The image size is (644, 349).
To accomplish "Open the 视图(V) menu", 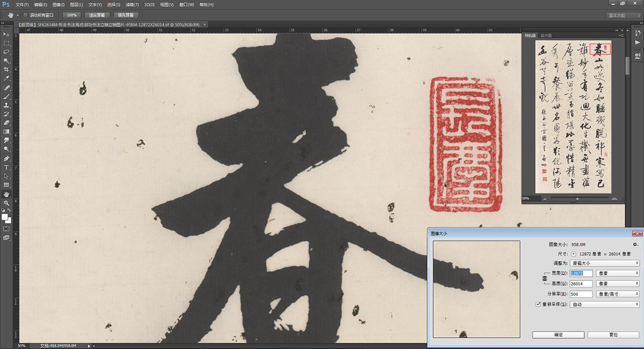I will (168, 4).
